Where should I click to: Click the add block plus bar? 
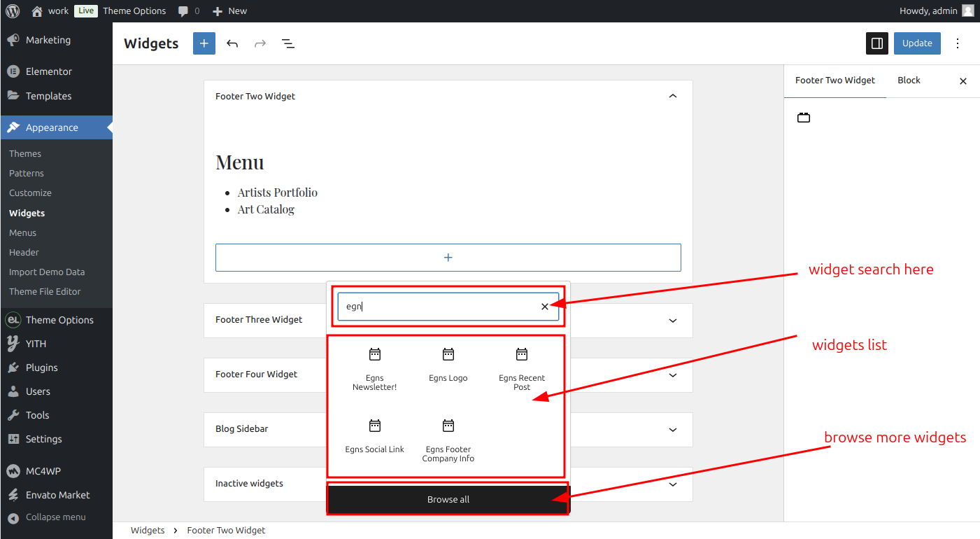[448, 258]
